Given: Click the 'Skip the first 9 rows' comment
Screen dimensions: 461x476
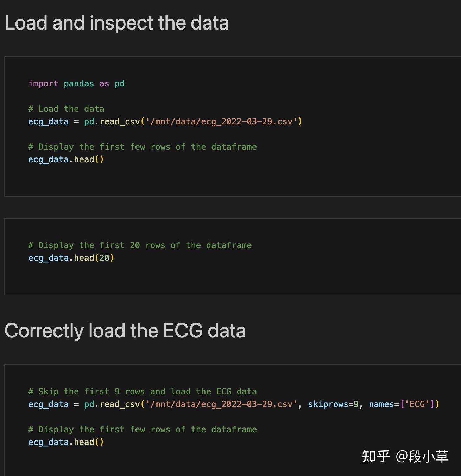Looking at the screenshot, I should (x=143, y=392).
